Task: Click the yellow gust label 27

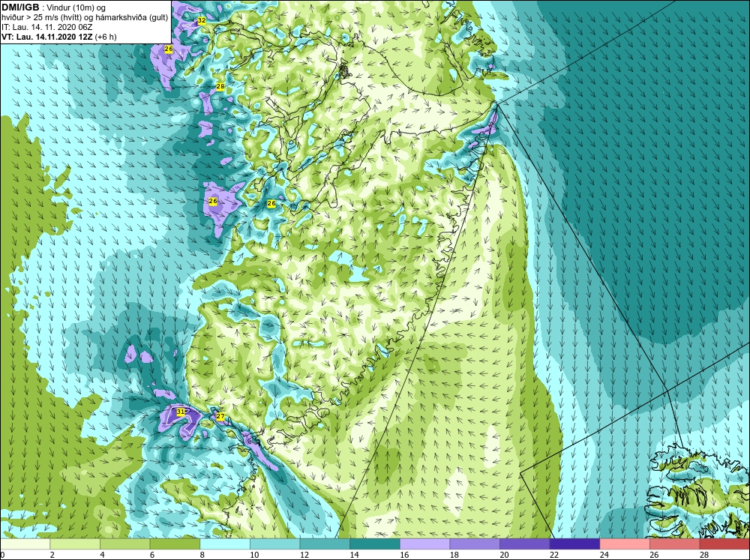Action: click(220, 417)
